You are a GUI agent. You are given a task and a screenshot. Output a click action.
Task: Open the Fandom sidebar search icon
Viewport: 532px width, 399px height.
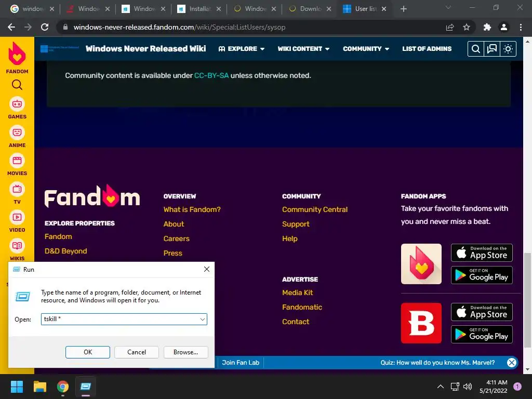coord(17,85)
